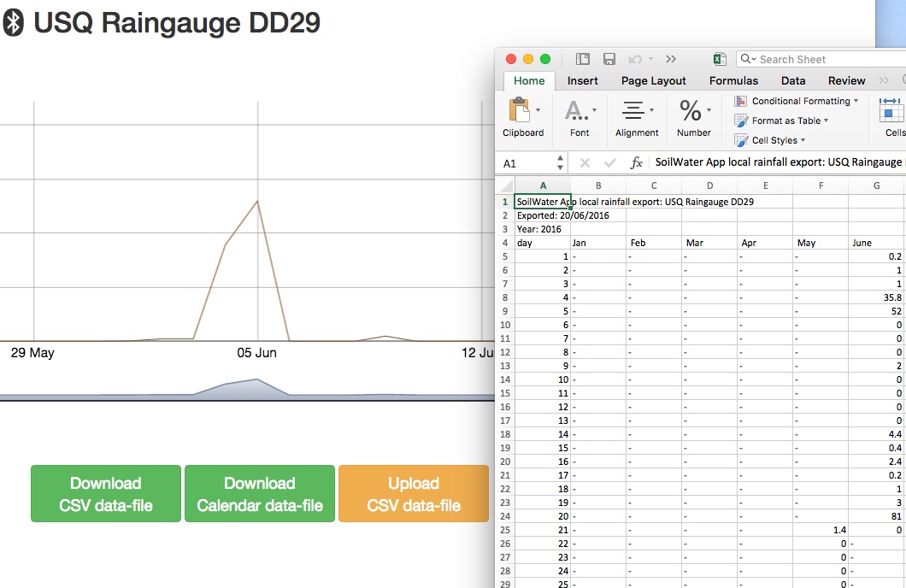Click Download Calendar data-file button

coord(260,494)
